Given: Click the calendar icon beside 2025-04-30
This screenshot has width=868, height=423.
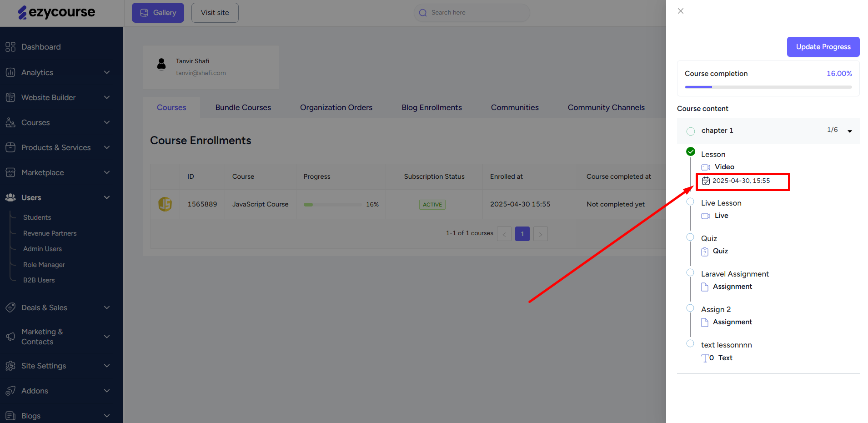Looking at the screenshot, I should tap(706, 181).
